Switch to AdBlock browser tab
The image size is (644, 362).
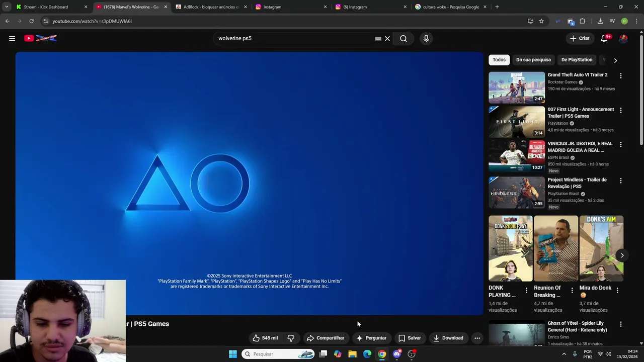(211, 7)
